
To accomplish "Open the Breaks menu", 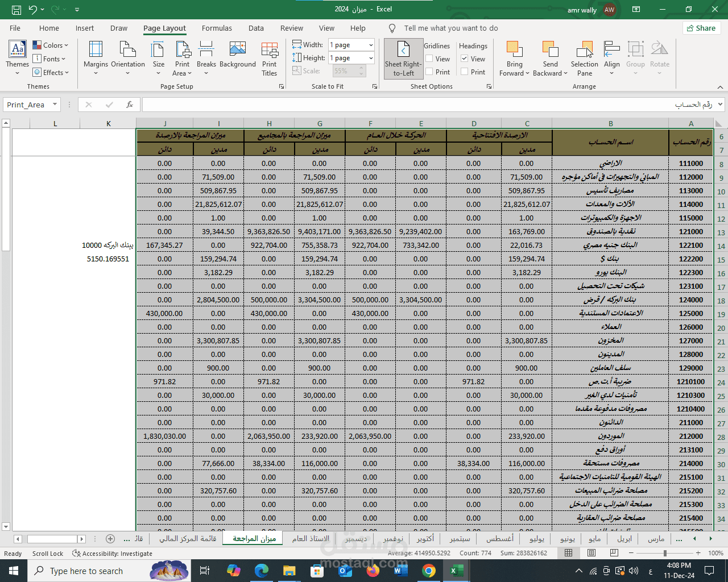I will pyautogui.click(x=206, y=58).
